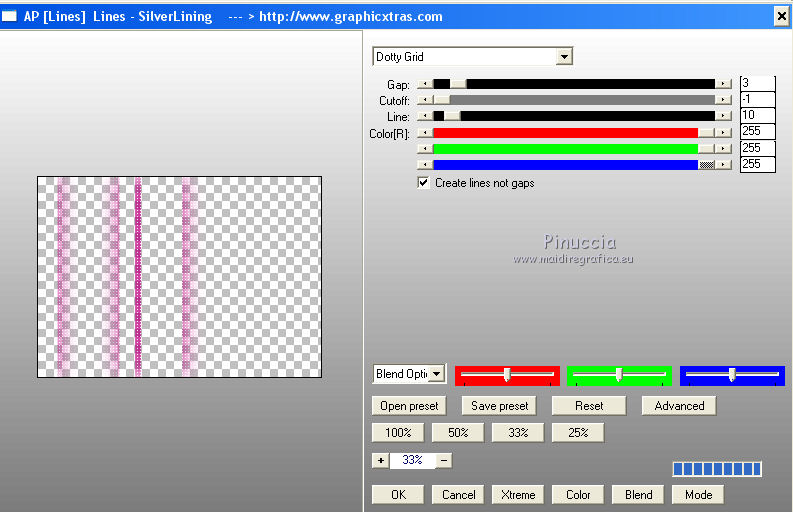Screen dimensions: 793x512
Task: Zoom out with the minus button
Action: (x=444, y=460)
